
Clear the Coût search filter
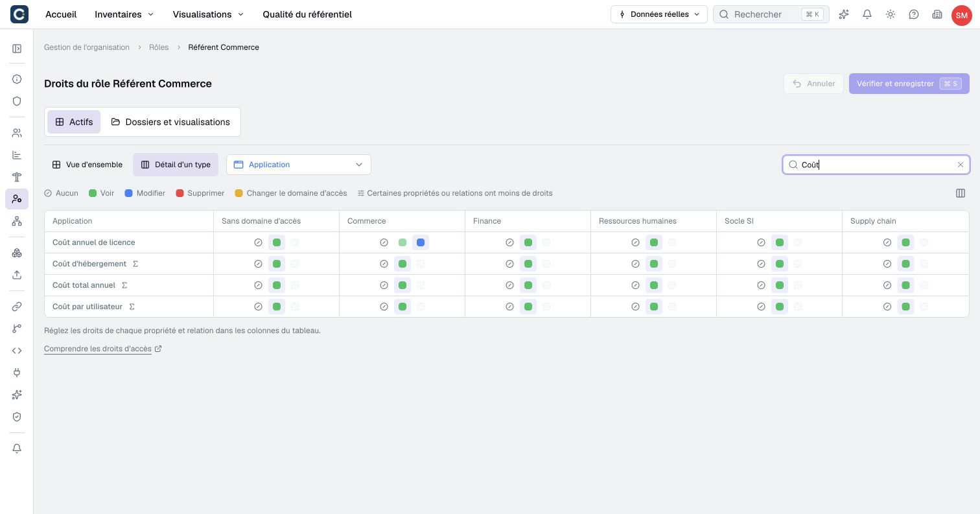point(961,165)
